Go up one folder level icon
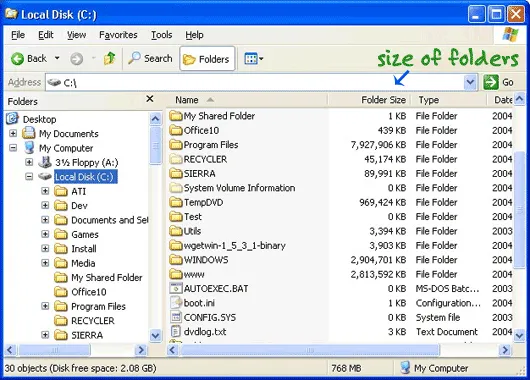Image resolution: width=530 pixels, height=380 pixels. point(110,58)
